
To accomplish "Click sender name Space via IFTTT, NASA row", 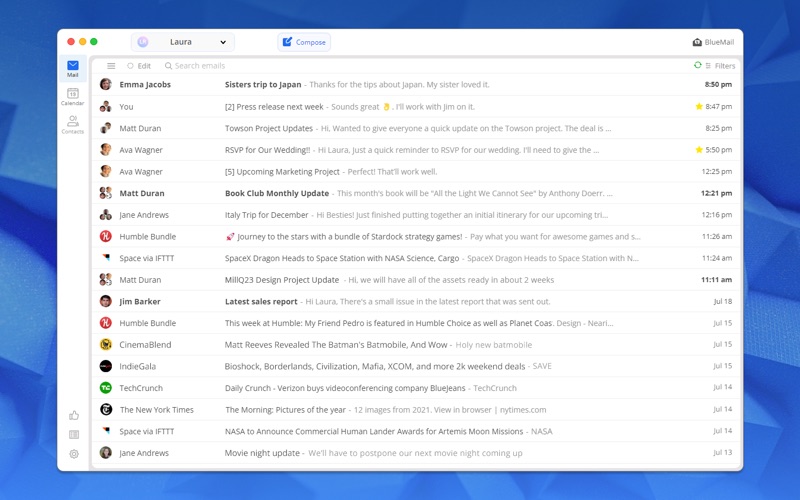I will [x=146, y=431].
